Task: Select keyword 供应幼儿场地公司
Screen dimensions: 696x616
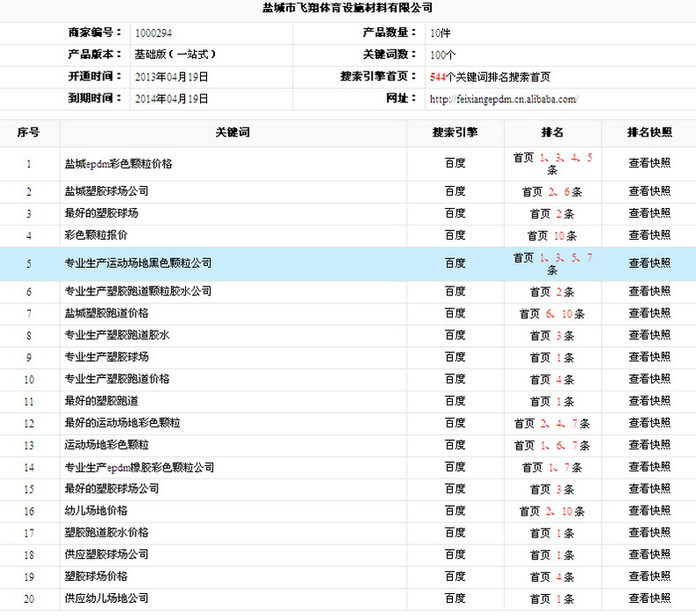Action: [107, 598]
